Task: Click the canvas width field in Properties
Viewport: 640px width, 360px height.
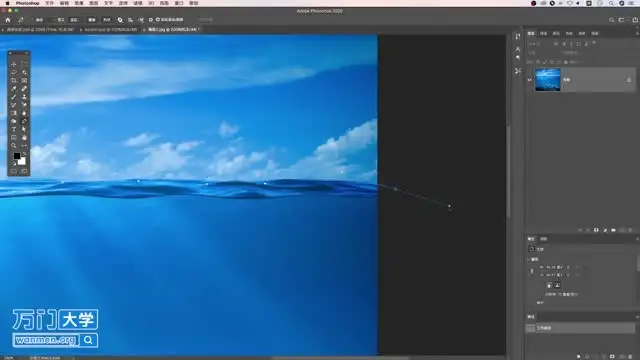Action: coord(554,267)
